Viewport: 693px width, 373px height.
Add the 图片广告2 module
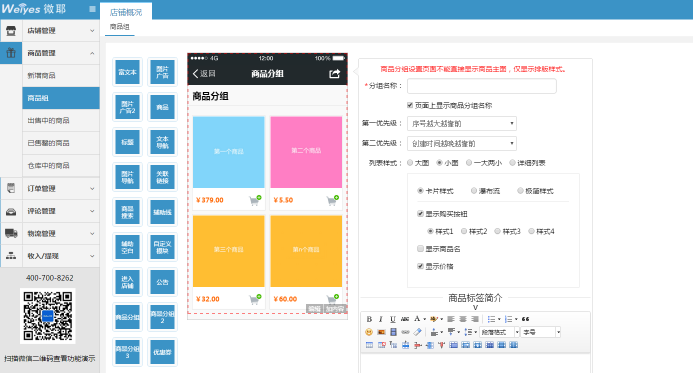click(127, 107)
